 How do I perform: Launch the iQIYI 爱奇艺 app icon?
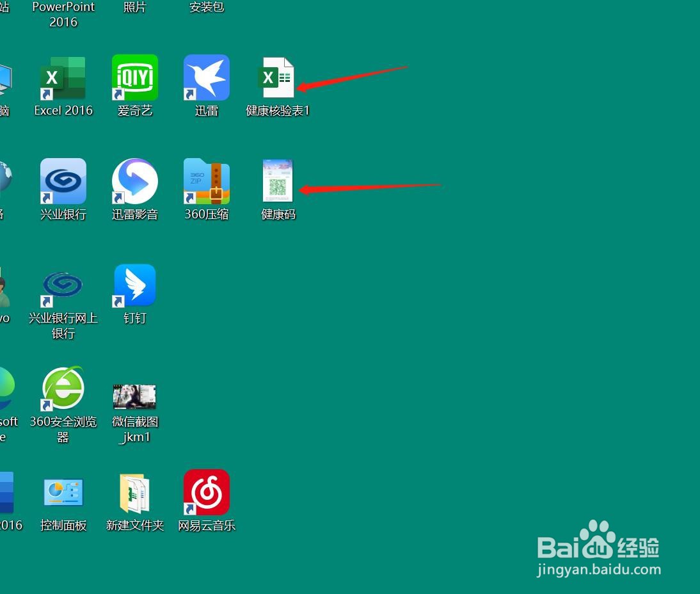tap(135, 77)
